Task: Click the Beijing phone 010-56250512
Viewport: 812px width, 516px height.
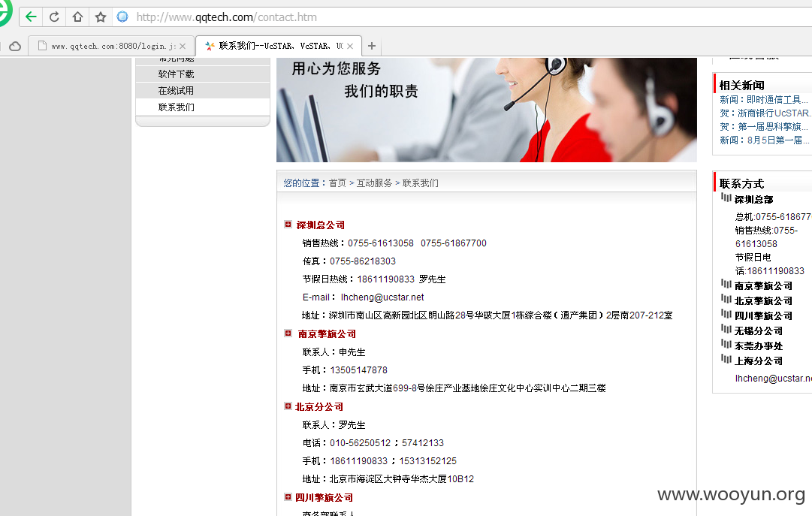Action: click(x=360, y=443)
